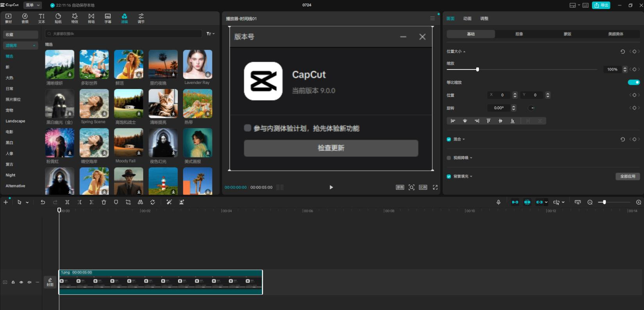Uncheck the 混合 blend checkbox
The width and height of the screenshot is (644, 310).
tap(449, 139)
